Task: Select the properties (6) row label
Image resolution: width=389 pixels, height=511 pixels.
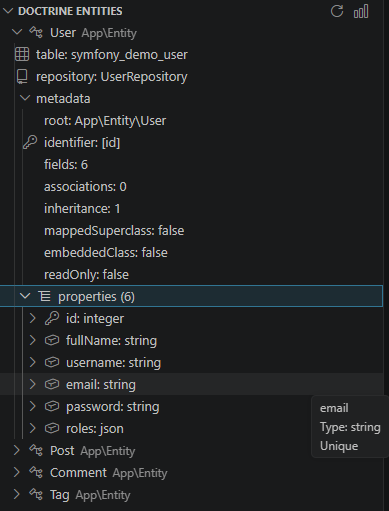Action: (x=96, y=297)
